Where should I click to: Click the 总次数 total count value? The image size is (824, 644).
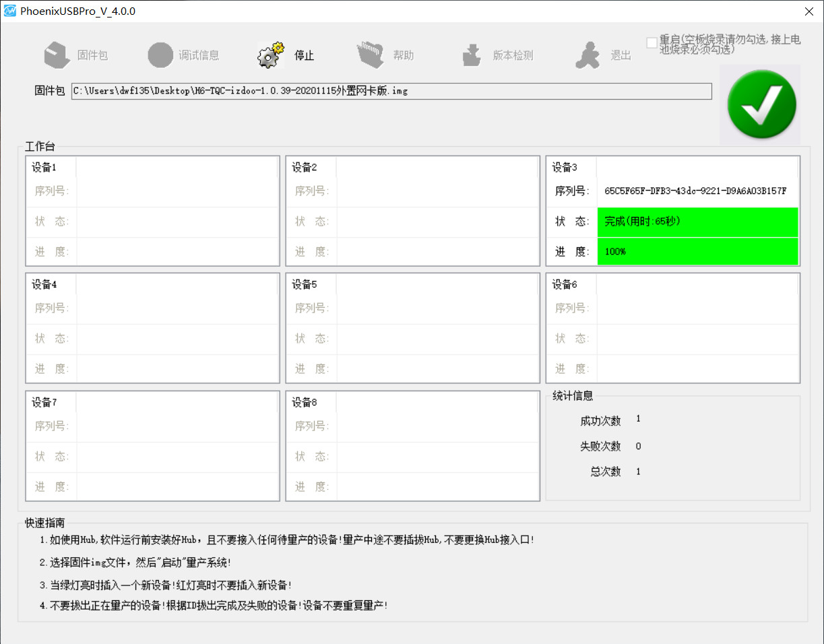(638, 472)
